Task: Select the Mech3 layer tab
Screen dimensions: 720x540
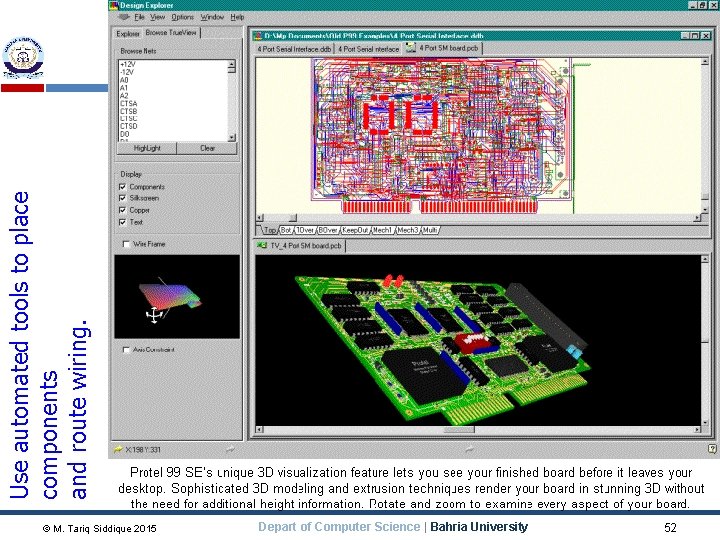Action: 408,230
